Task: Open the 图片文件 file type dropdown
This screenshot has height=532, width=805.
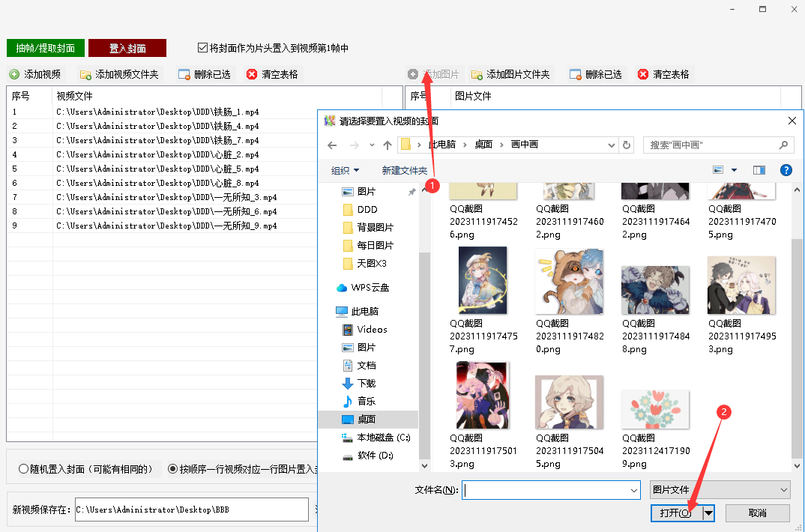Action: click(720, 490)
